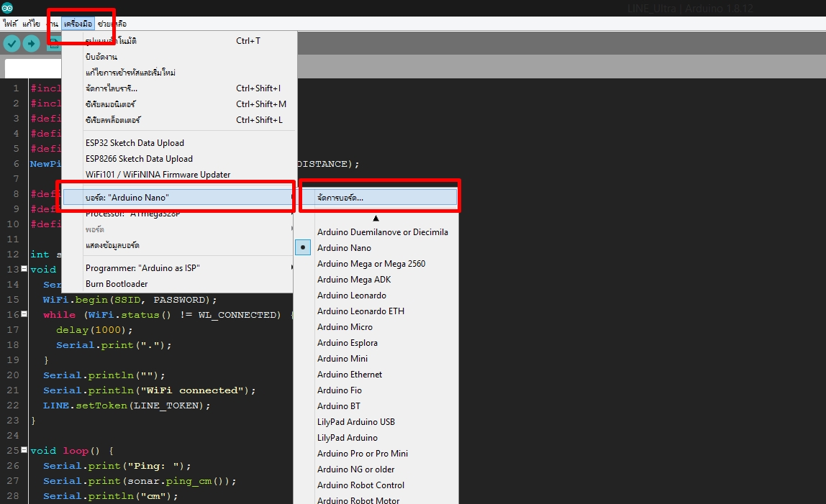The height and width of the screenshot is (504, 826).
Task: Choose Arduino NG or older board
Action: point(355,469)
